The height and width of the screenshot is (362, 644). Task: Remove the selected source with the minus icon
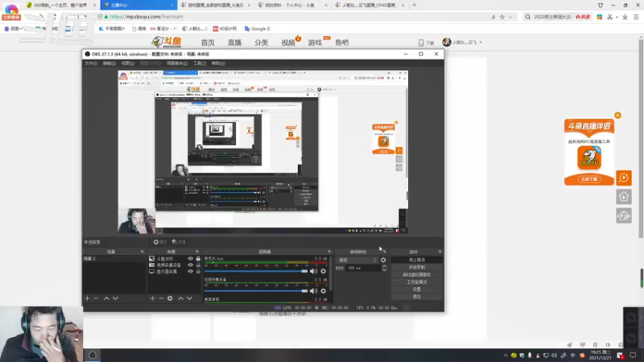pyautogui.click(x=161, y=298)
